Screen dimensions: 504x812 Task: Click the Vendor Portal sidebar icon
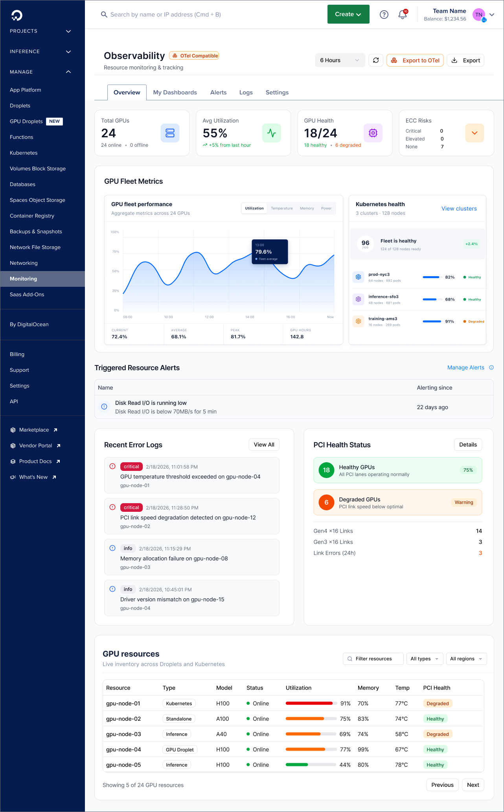13,446
